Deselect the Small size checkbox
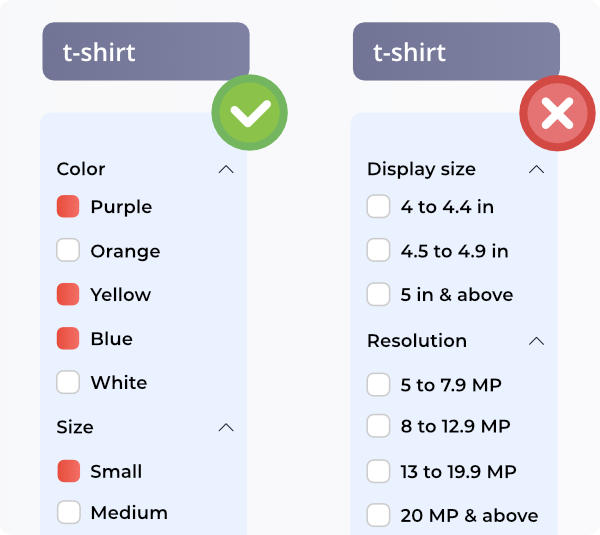Screen dimensions: 600x535 click(x=68, y=471)
